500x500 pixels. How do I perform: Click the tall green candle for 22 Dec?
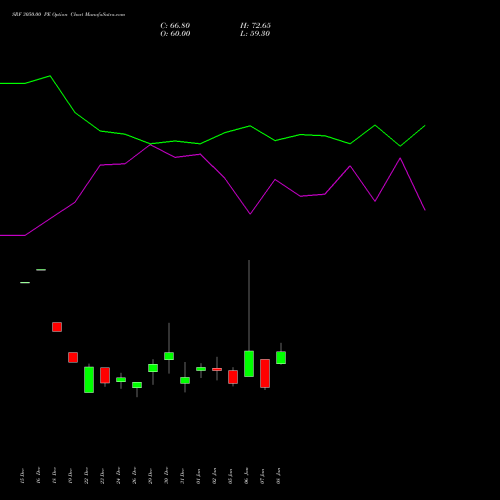tap(89, 380)
